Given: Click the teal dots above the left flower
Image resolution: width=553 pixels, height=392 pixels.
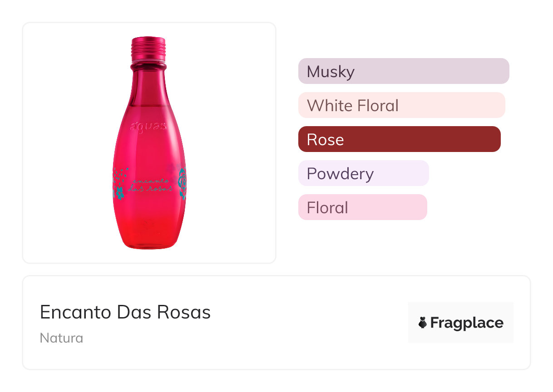Looking at the screenshot, I should (119, 175).
